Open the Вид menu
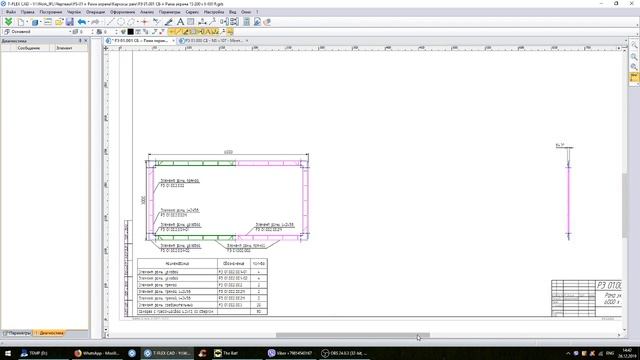The width and height of the screenshot is (640, 360). pos(233,12)
